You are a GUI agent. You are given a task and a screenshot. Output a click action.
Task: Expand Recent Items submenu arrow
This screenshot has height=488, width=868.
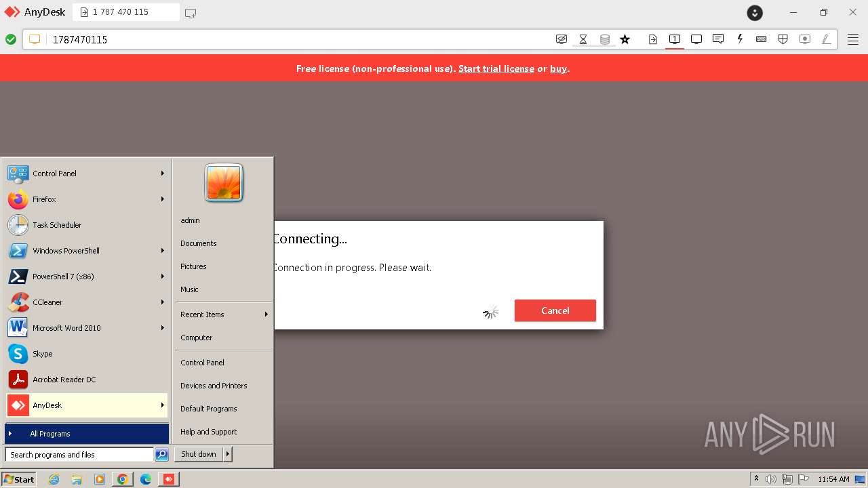(x=267, y=314)
